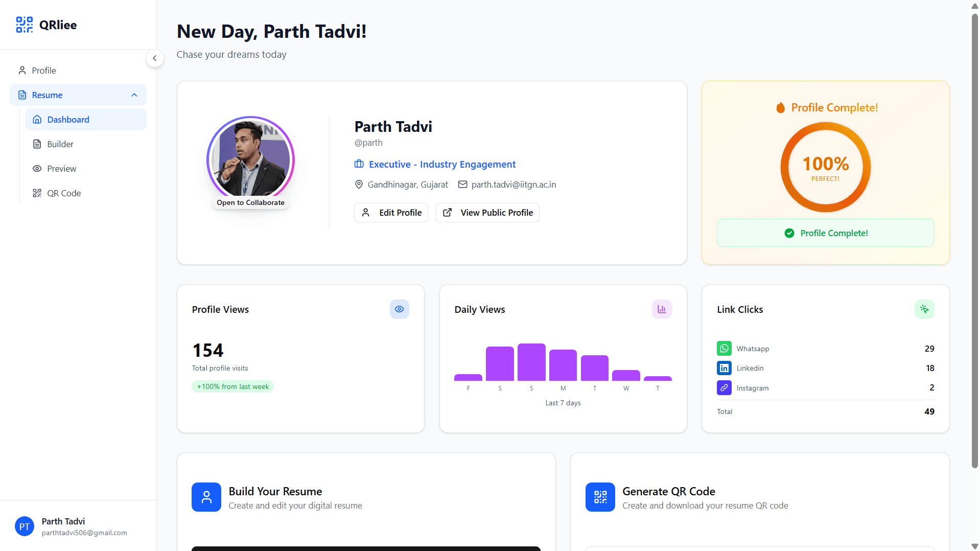Screen dimensions: 980x551
Task: Click the sidebar collapse arrow button
Action: click(x=155, y=58)
